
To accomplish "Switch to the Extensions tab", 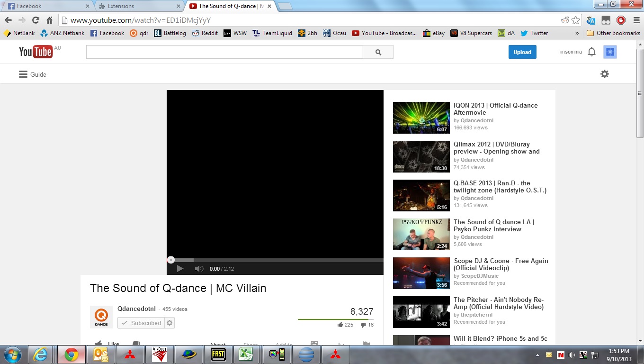I will pyautogui.click(x=137, y=6).
